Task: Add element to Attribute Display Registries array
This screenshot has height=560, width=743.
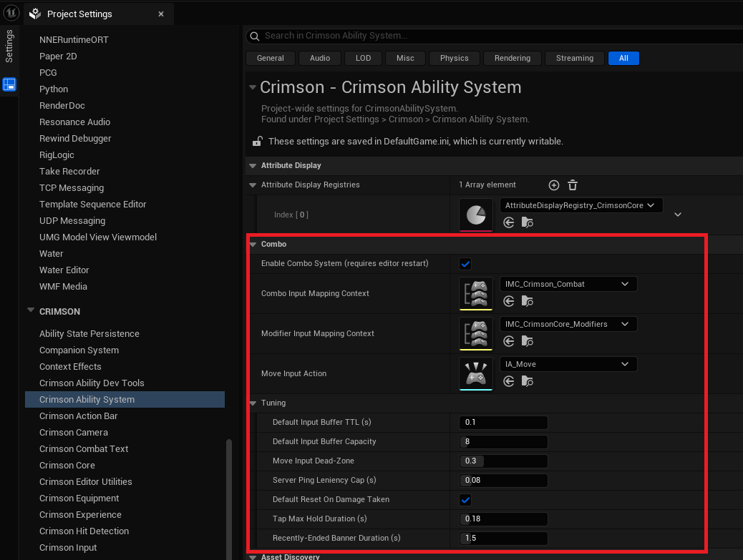Action: tap(553, 185)
